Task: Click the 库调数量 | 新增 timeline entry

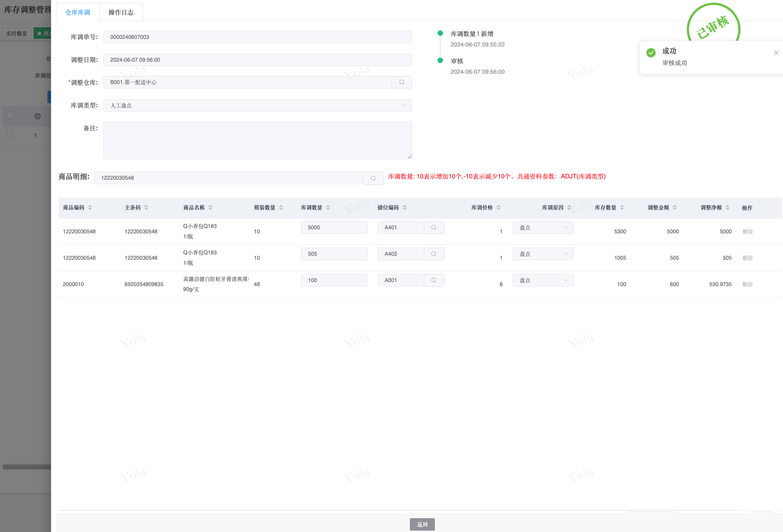Action: [472, 34]
